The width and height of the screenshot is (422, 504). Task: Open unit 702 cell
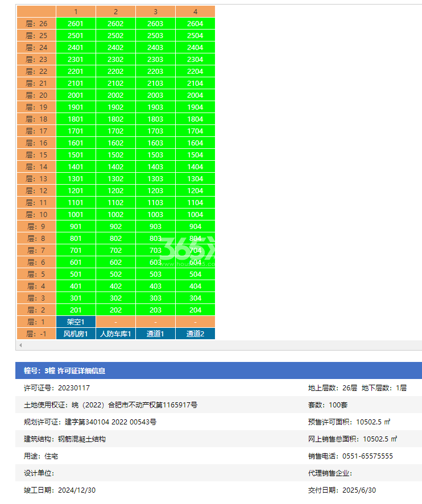(x=115, y=251)
